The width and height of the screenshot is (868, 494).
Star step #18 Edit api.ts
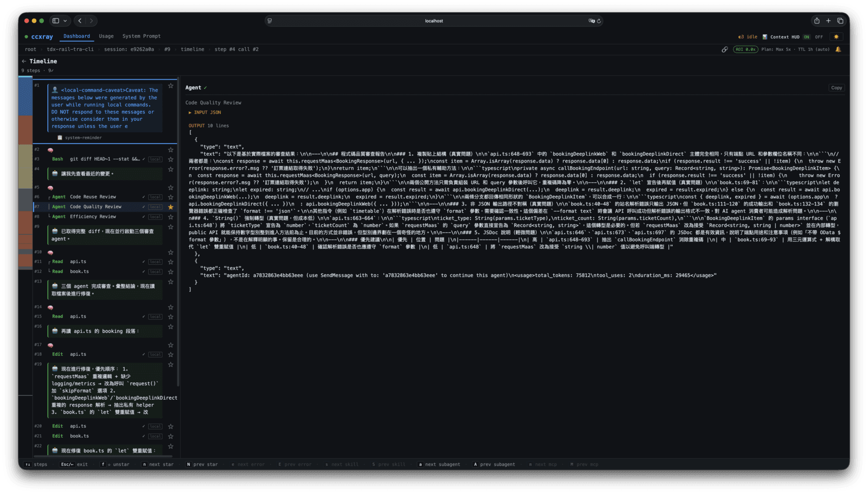[x=170, y=354]
